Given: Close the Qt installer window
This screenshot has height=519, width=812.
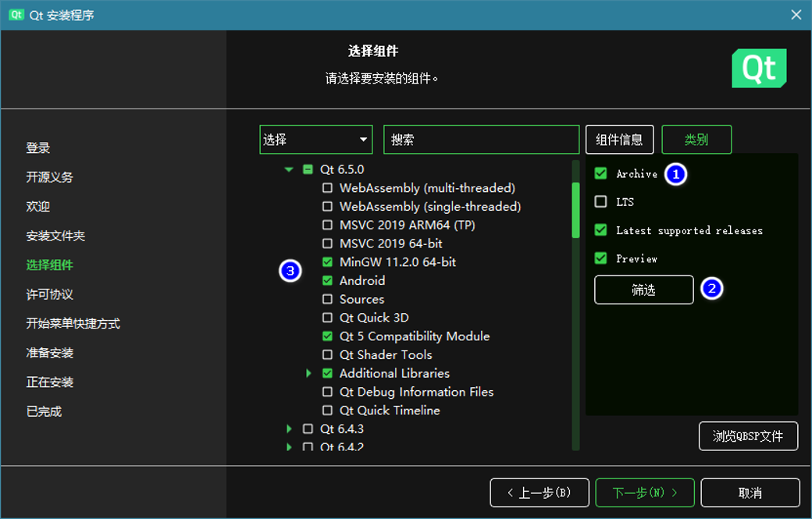Looking at the screenshot, I should (x=796, y=15).
